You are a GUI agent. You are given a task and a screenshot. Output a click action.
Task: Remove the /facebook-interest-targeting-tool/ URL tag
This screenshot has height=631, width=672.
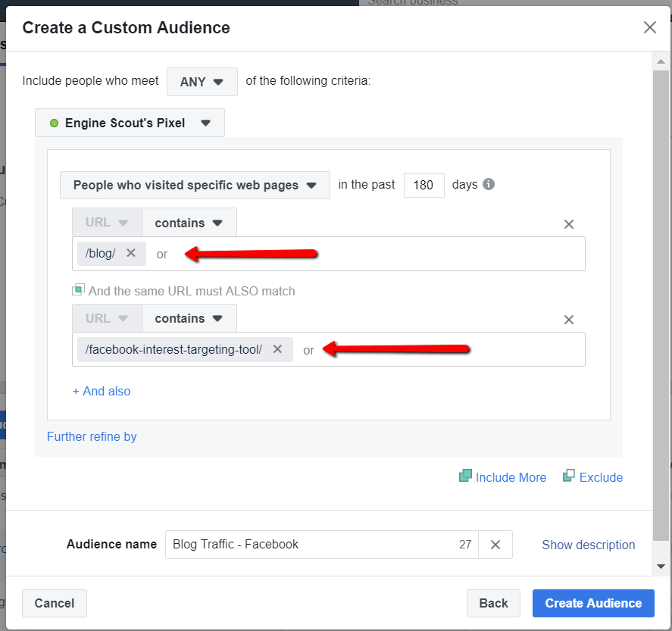277,349
